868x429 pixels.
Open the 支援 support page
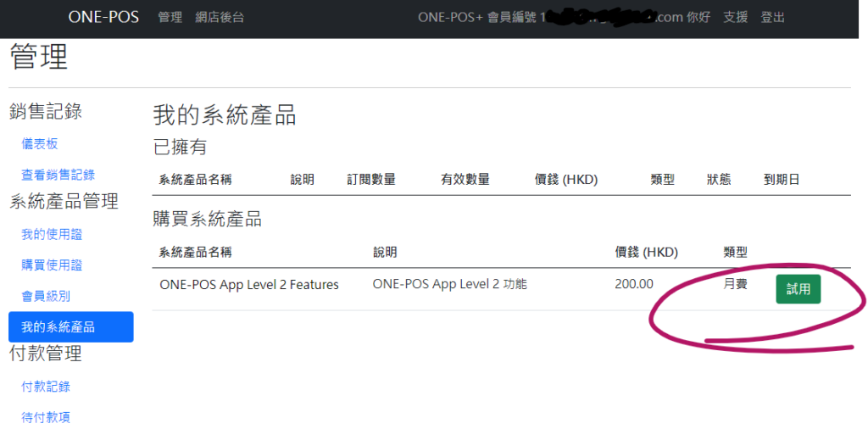pos(735,17)
